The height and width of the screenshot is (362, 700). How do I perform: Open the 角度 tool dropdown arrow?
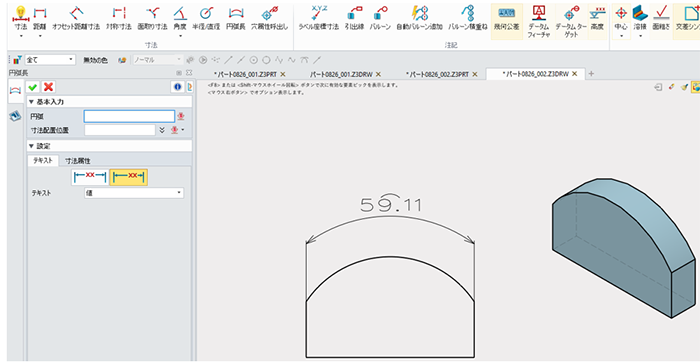[180, 35]
